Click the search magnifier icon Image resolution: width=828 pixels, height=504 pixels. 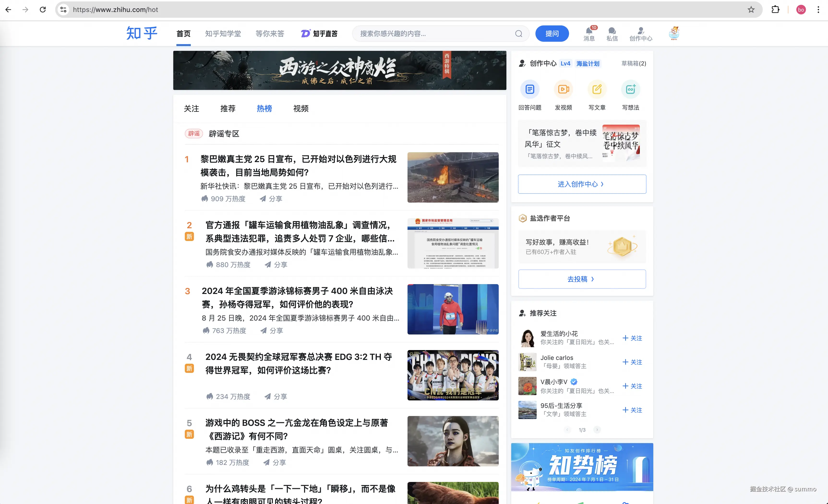(518, 34)
